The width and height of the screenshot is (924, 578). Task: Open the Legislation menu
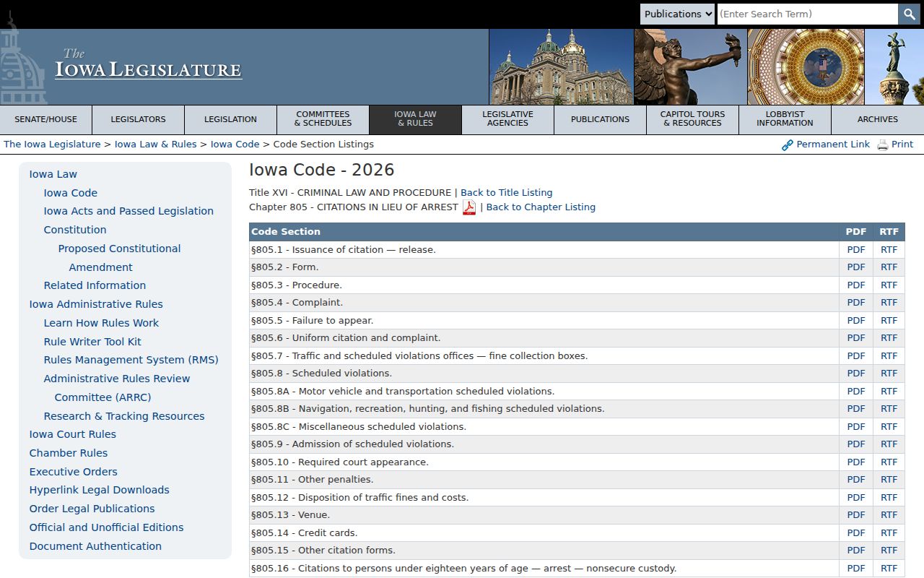[x=231, y=120]
